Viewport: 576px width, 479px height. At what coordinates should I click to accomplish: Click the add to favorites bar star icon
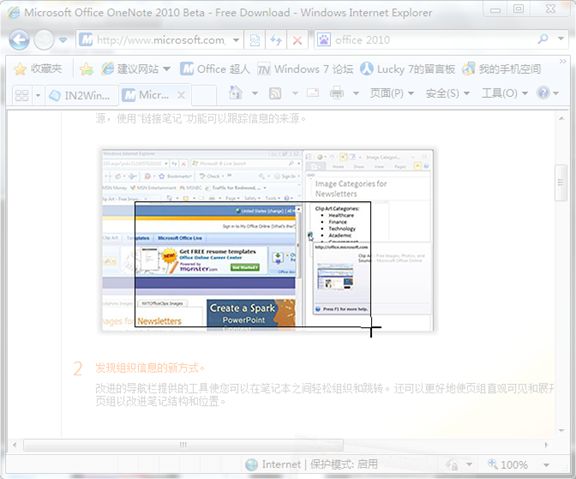[x=87, y=69]
